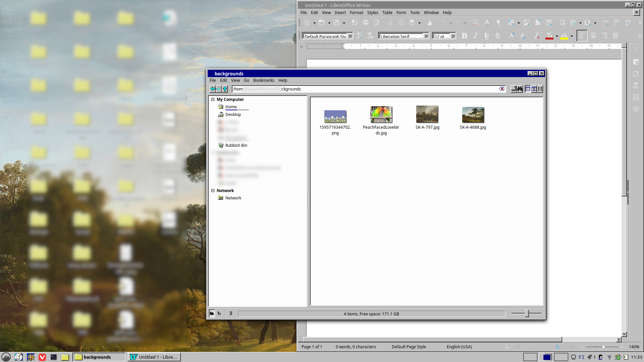Navigate back in file manager
This screenshot has width=644, height=362.
point(213,89)
